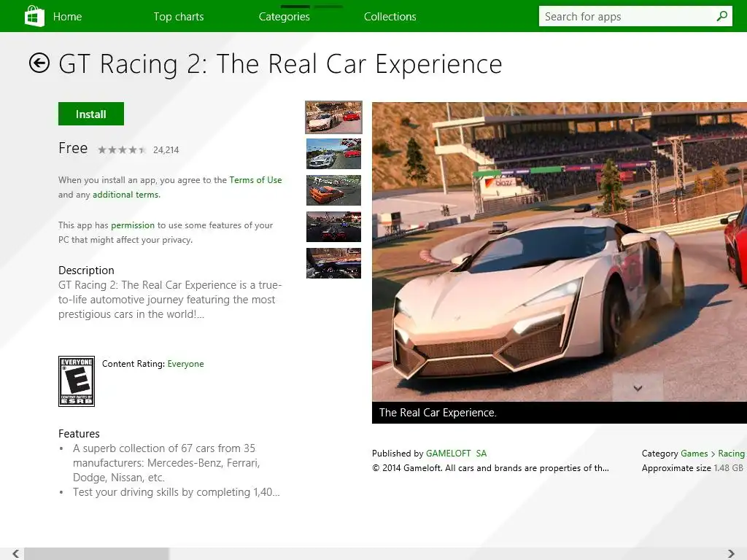Select the second silver car thumbnail
Viewport: 747px width, 560px height.
(x=333, y=154)
